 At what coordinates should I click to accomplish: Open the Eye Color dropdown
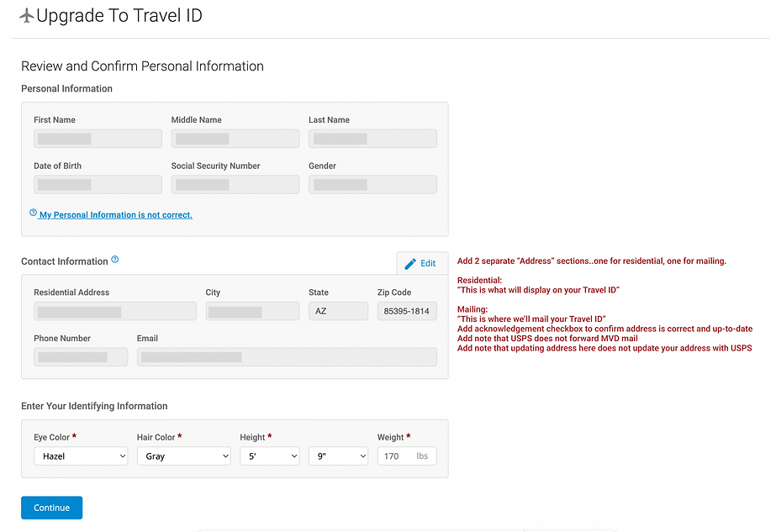tap(81, 456)
